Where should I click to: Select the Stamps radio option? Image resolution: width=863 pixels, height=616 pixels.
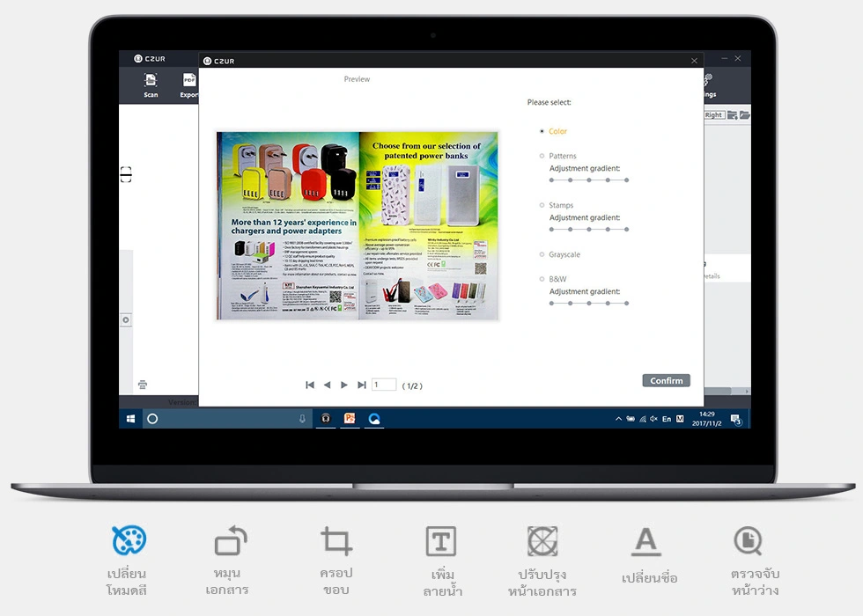pyautogui.click(x=542, y=205)
